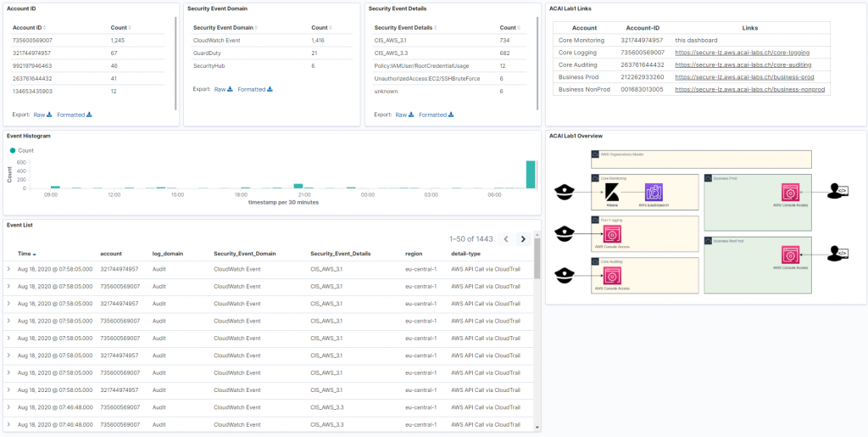
Task: Sort Count column in Security Event Domain table
Action: 321,28
